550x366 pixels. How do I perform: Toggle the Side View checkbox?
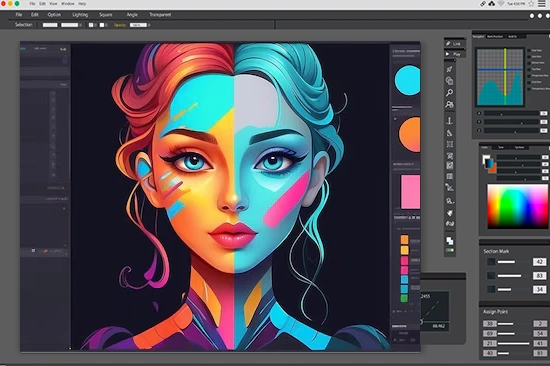[529, 56]
